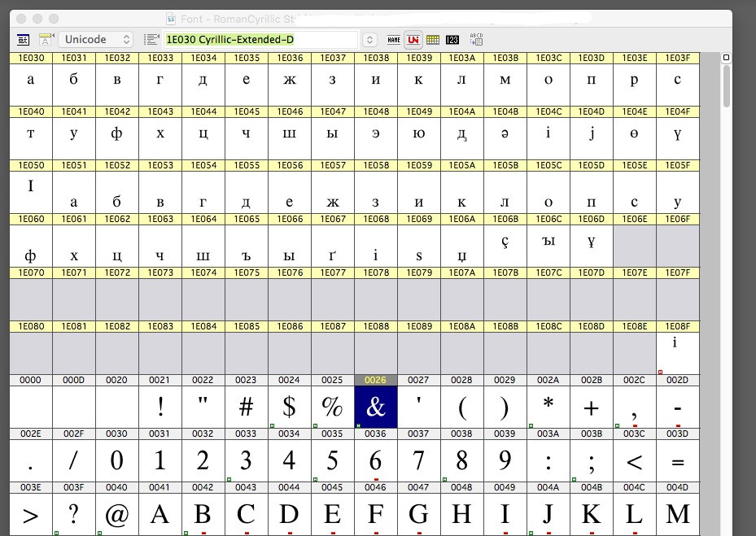Click the vertical scrollbar thumb
The height and width of the screenshot is (536, 756).
pos(727,86)
